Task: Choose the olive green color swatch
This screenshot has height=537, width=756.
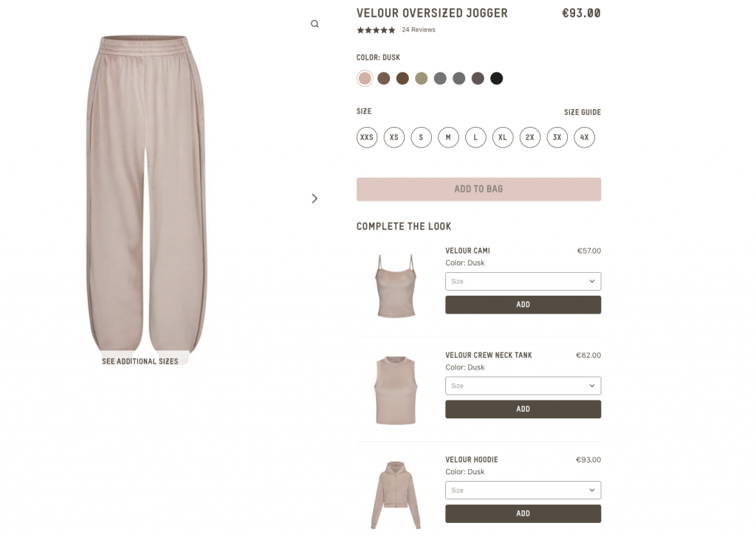Action: click(x=422, y=78)
